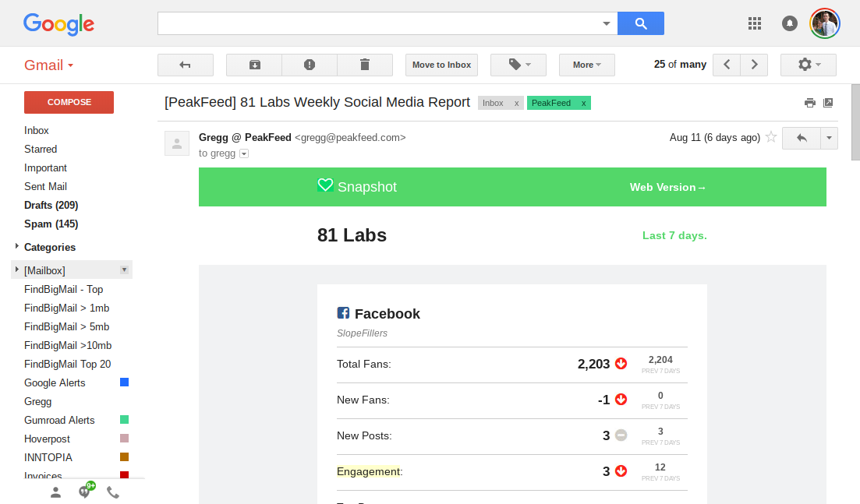Screen dimensions: 860x504
Task: Open Drafts (209)
Action: [x=51, y=205]
